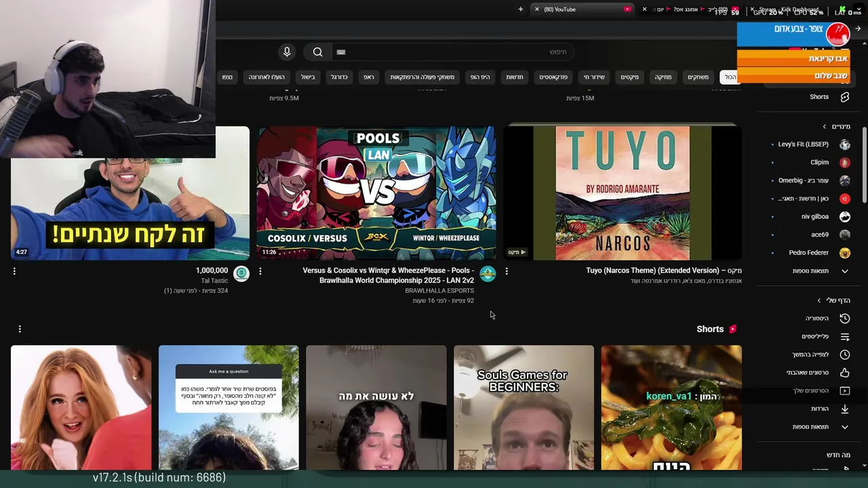Open Pedro Federer channel avatar
The image size is (868, 488).
coord(844,253)
